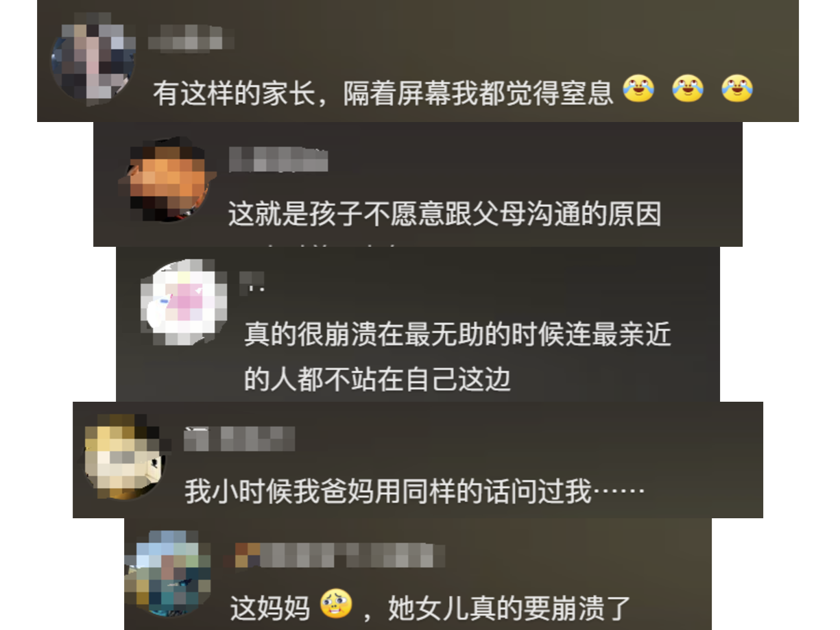Open long blurred username above 这妈妈 comment

(x=340, y=555)
